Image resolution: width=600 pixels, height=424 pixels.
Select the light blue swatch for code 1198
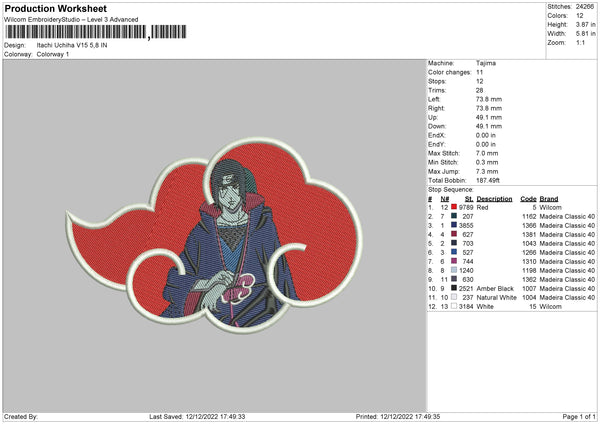454,270
